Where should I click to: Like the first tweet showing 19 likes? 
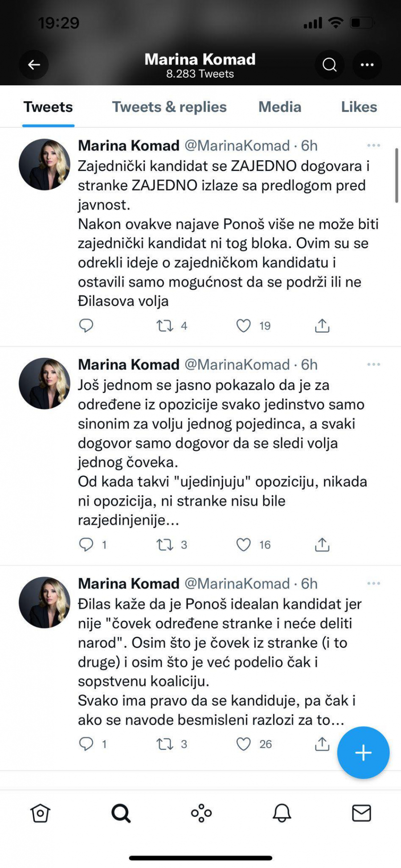(x=243, y=326)
